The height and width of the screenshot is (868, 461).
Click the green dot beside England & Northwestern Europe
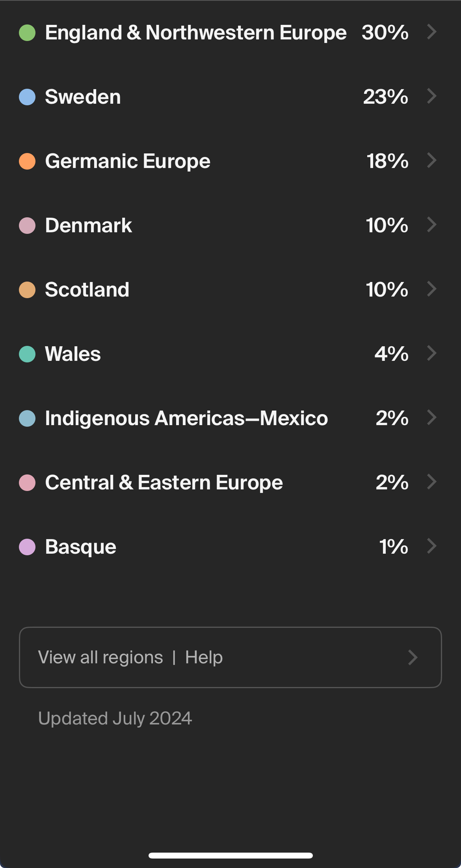click(x=27, y=33)
